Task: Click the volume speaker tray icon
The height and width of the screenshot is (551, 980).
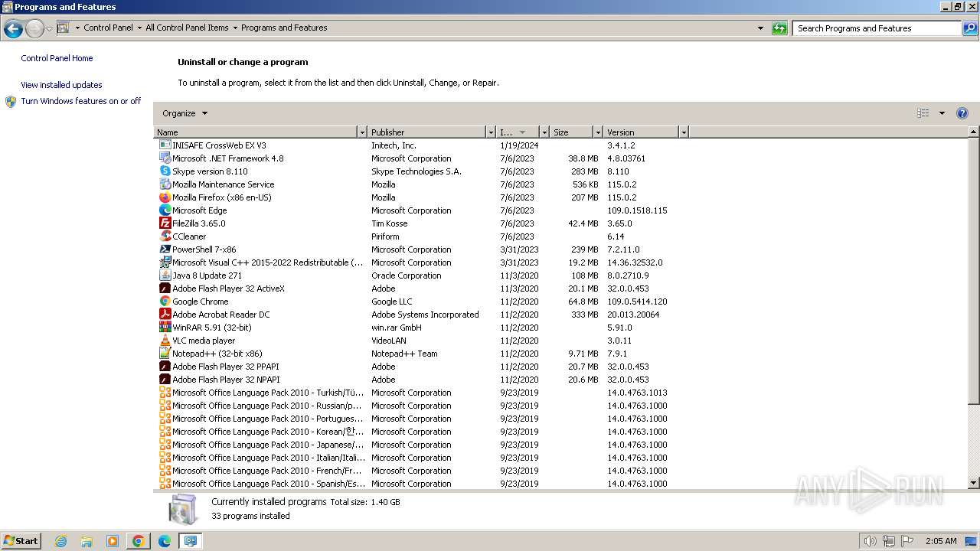Action: pos(870,541)
